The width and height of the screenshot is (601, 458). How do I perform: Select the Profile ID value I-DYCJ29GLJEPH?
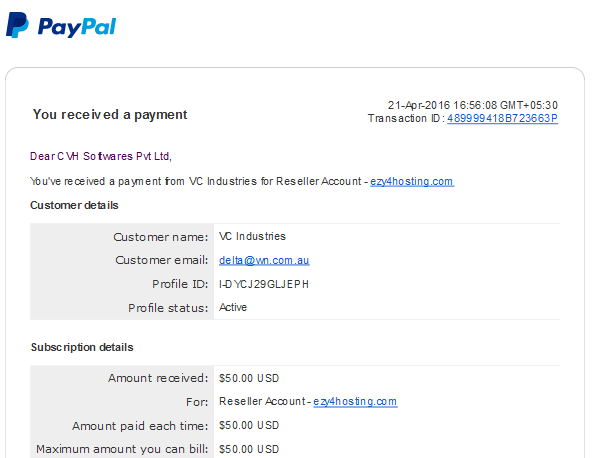coord(264,284)
